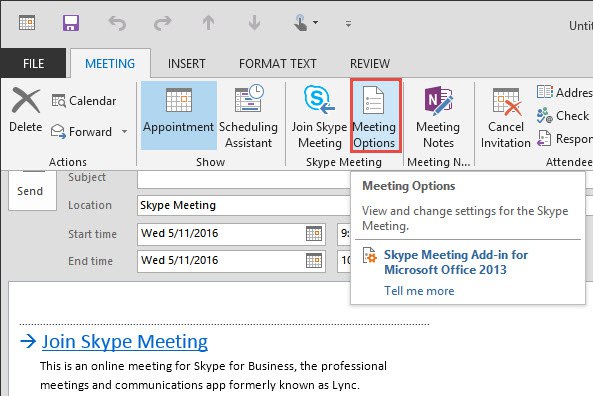Image resolution: width=593 pixels, height=396 pixels.
Task: Save the meeting with the floppy disk icon
Action: click(x=71, y=23)
